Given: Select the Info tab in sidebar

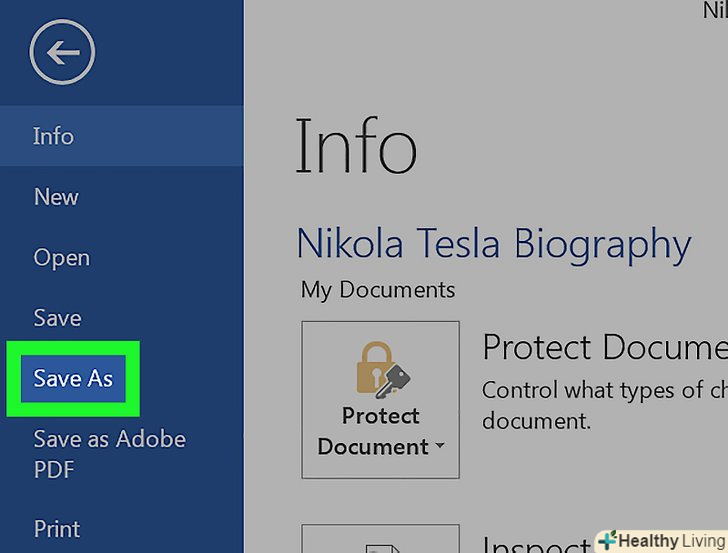Looking at the screenshot, I should click(x=53, y=136).
